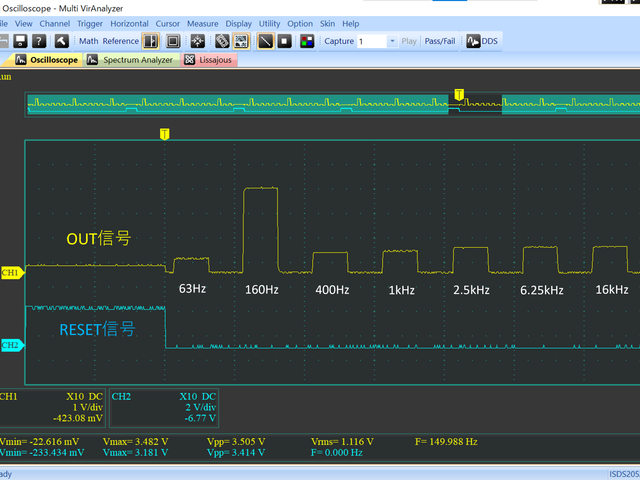The width and height of the screenshot is (640, 480).
Task: Click the four-arrow auto-set icon
Action: pos(198,41)
